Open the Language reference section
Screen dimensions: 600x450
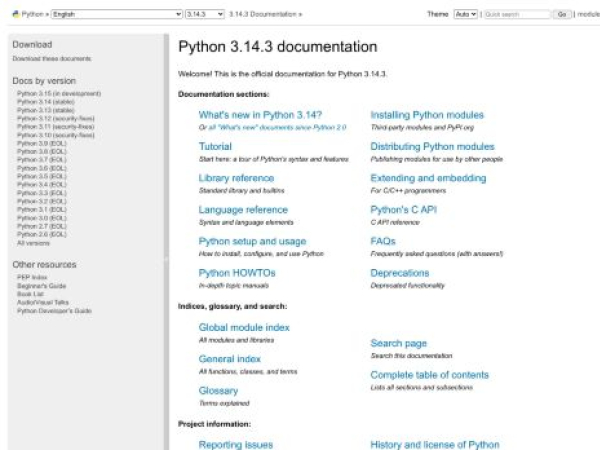pos(243,210)
